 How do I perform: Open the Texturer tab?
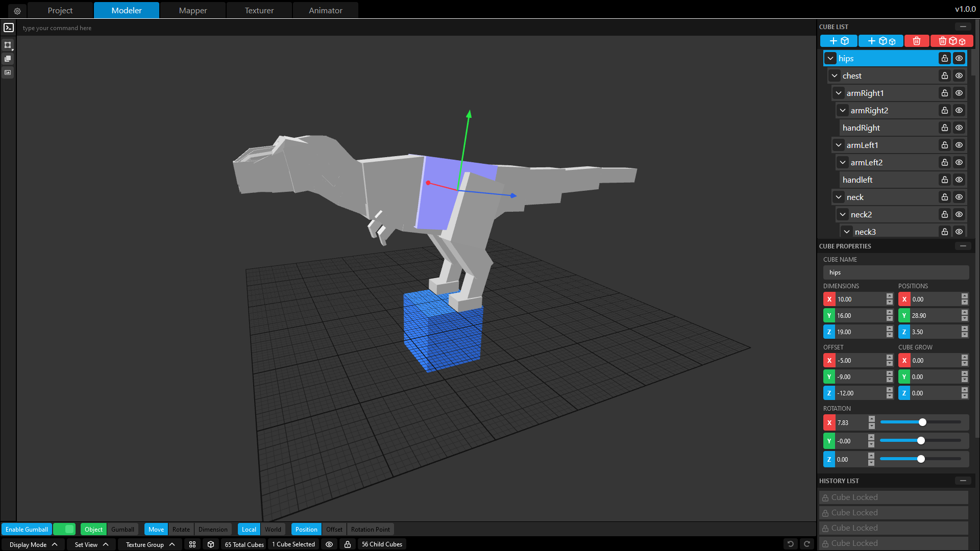259,10
